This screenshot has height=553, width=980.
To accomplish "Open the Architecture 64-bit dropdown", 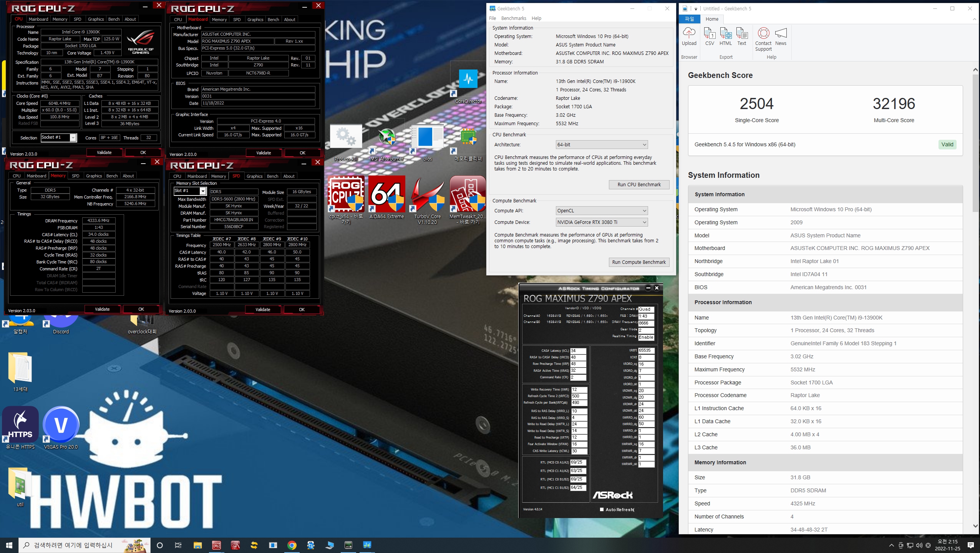I will 602,144.
